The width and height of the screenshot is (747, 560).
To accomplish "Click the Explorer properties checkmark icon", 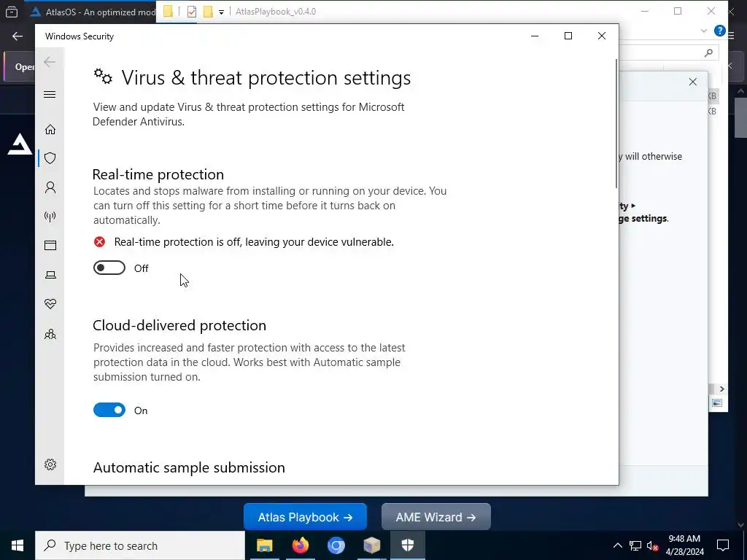I will [x=192, y=12].
